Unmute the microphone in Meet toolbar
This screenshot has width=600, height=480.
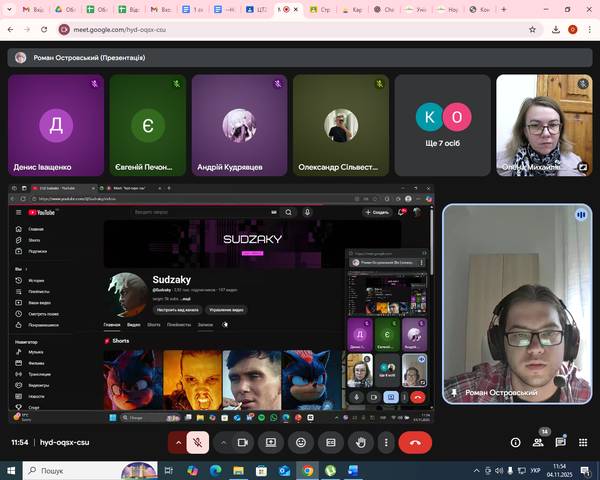(x=199, y=442)
